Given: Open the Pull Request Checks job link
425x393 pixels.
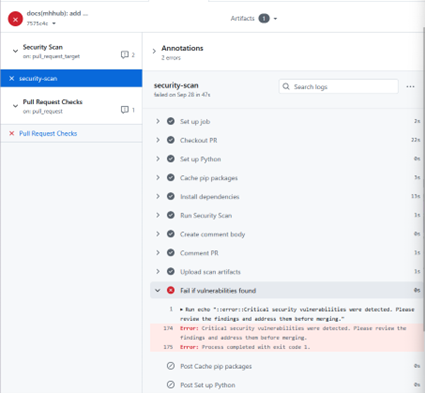Looking at the screenshot, I should coord(48,133).
